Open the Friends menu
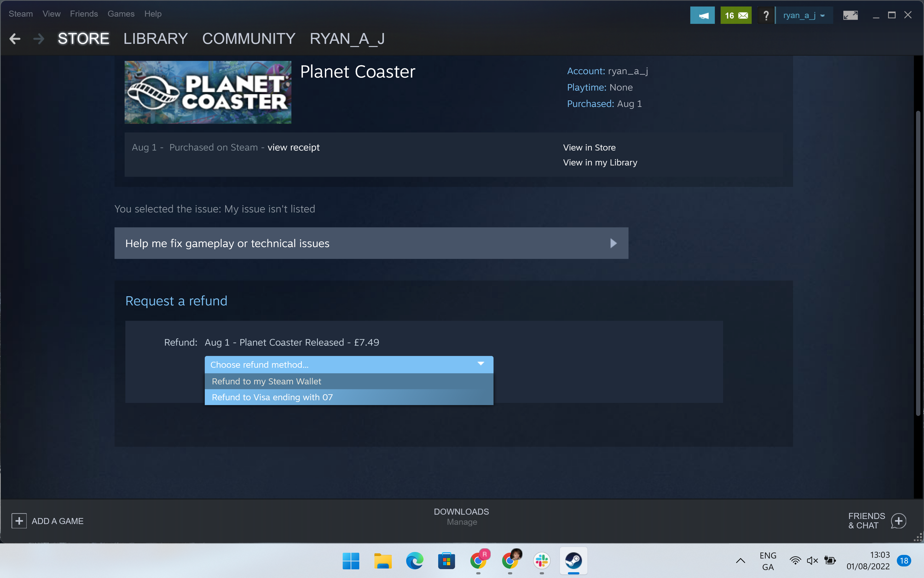 tap(84, 14)
